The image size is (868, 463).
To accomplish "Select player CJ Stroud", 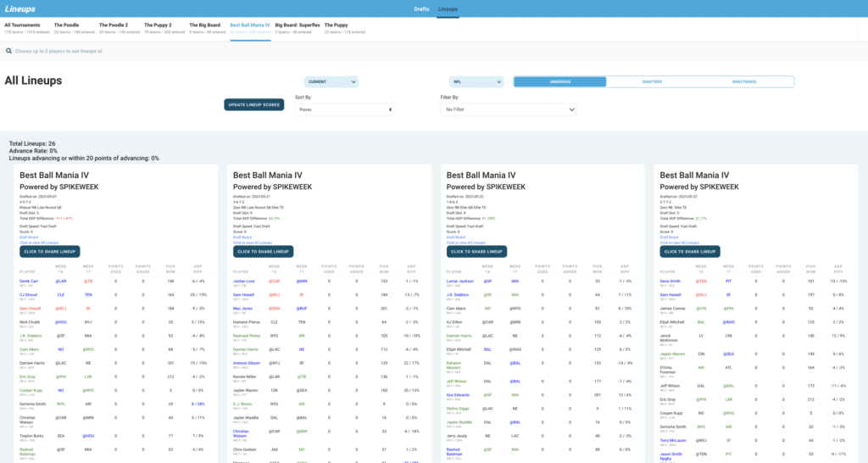I will tap(28, 295).
